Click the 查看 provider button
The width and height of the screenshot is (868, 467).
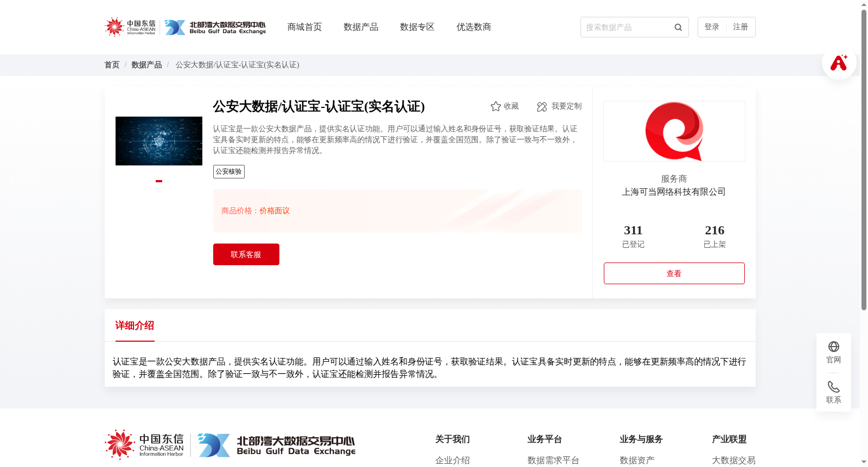coord(674,273)
